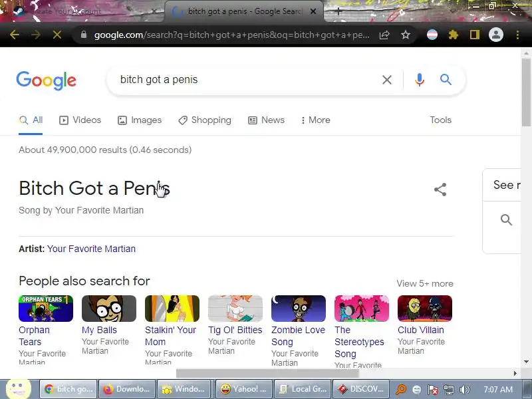Image resolution: width=532 pixels, height=399 pixels.
Task: Select the All results tab
Action: click(x=31, y=120)
